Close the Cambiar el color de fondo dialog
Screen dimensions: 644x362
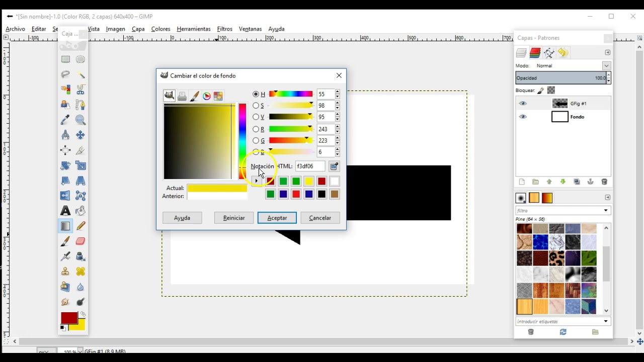(x=339, y=75)
